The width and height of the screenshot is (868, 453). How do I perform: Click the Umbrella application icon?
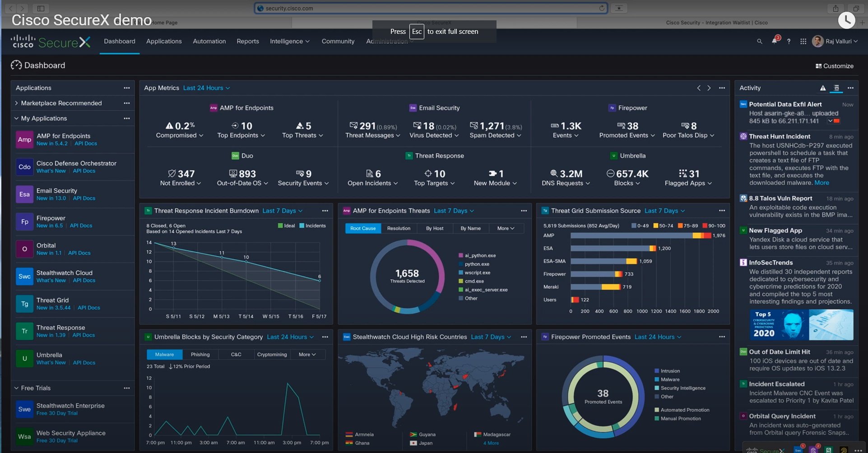[24, 358]
